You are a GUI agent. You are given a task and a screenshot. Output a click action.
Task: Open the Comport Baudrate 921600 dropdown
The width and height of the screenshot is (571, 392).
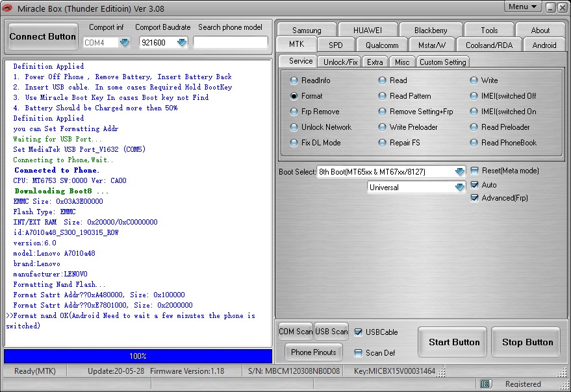pyautogui.click(x=182, y=43)
